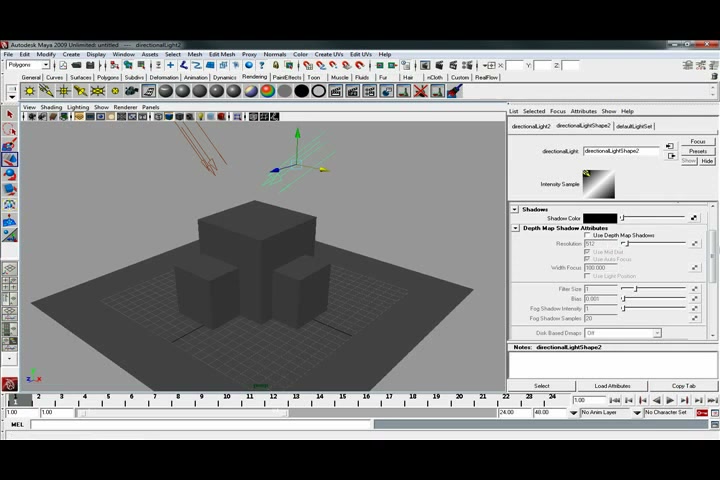This screenshot has height=480, width=720.
Task: Click the ramp shader rainbow sphere icon
Action: (x=268, y=91)
